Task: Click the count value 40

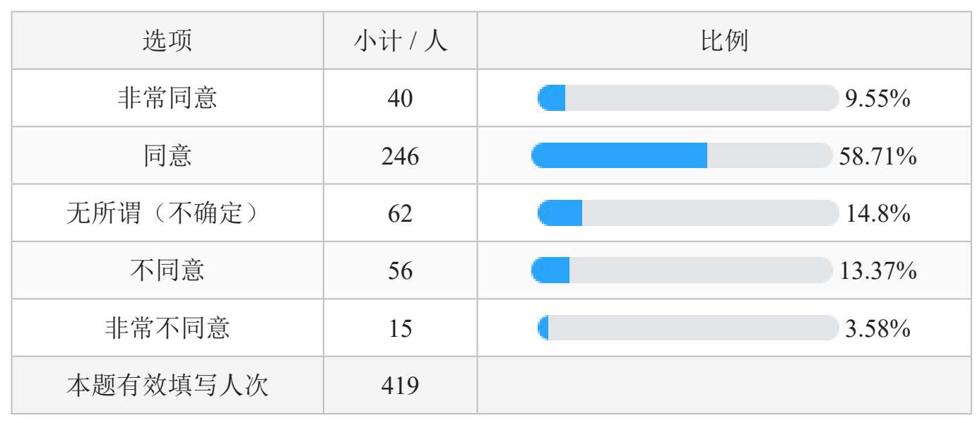Action: (400, 99)
